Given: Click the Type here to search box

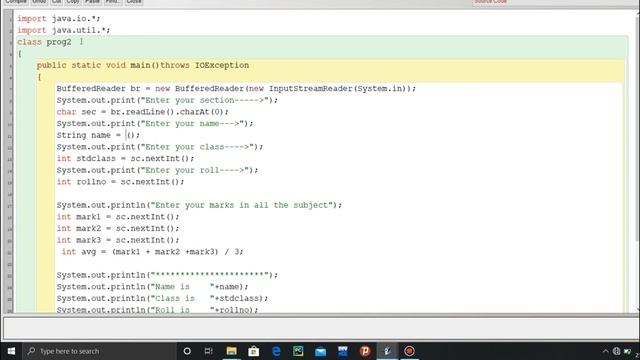Looking at the screenshot, I should point(100,351).
